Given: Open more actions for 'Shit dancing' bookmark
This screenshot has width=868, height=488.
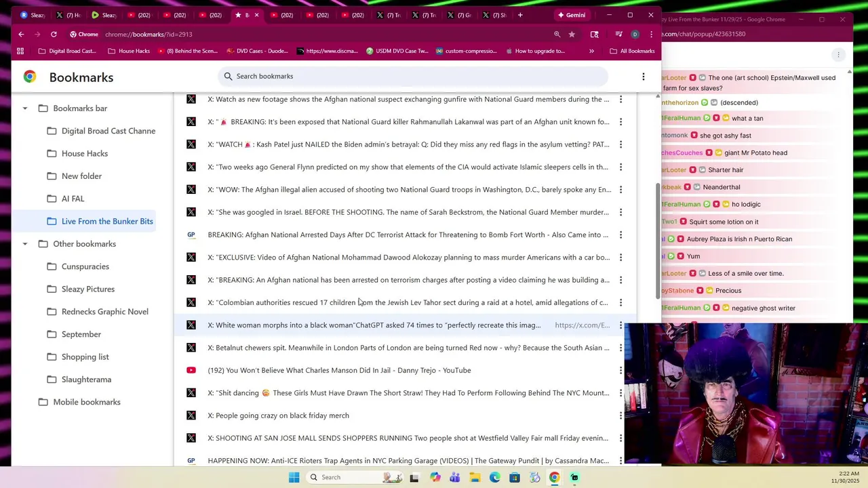Looking at the screenshot, I should point(620,393).
